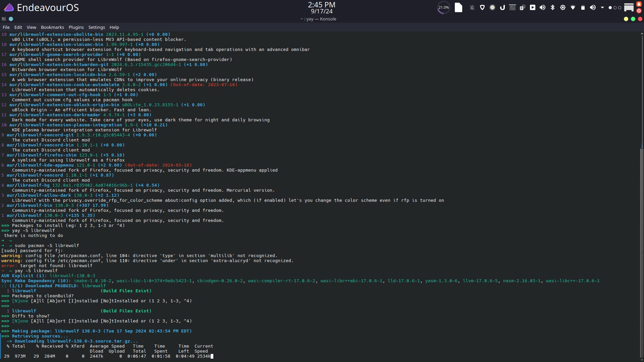Screen dimensions: 644x362
Task: Toggle muted notifications bell icon
Action: click(x=472, y=7)
